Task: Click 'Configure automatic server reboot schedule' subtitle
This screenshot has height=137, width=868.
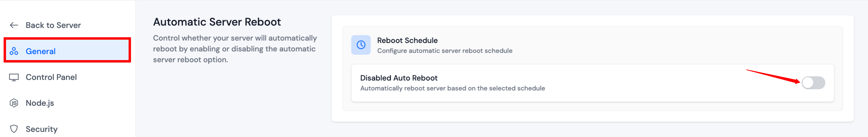Action: coord(445,51)
